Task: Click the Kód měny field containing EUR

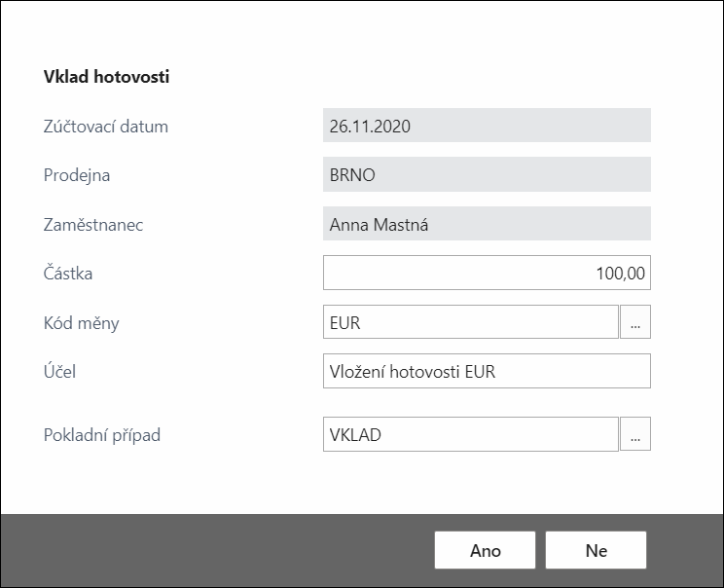Action: coord(471,322)
